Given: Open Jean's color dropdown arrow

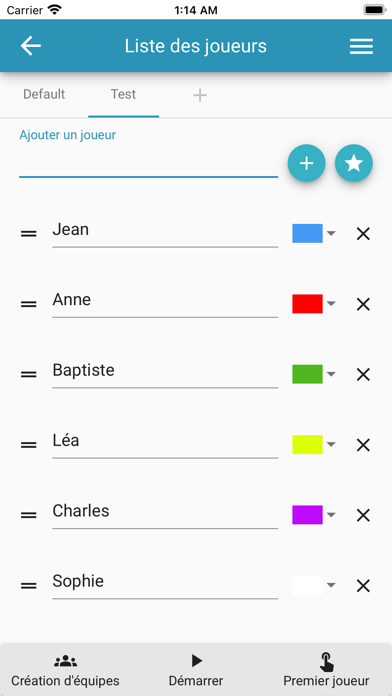Looking at the screenshot, I should [x=331, y=233].
